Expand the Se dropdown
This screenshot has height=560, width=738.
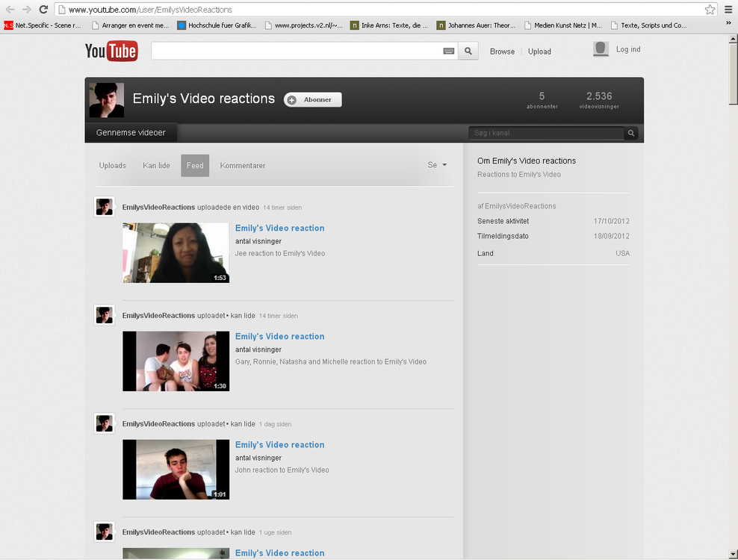point(437,165)
